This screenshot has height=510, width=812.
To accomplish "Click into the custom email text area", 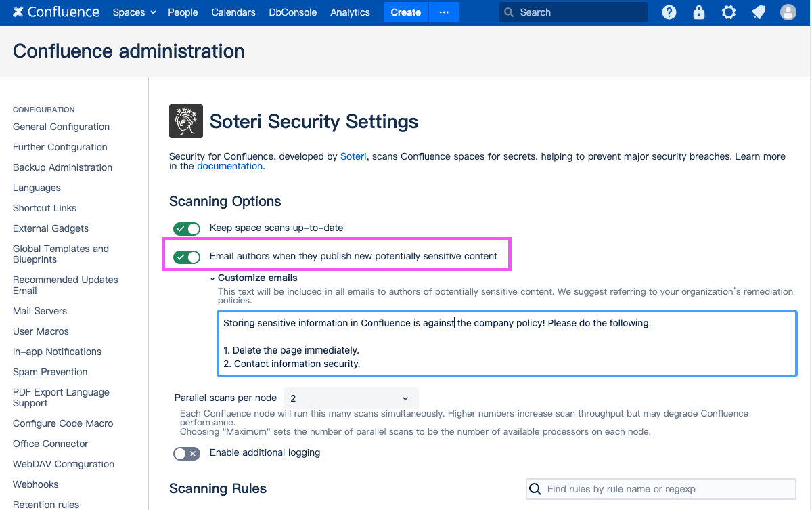I will point(506,343).
